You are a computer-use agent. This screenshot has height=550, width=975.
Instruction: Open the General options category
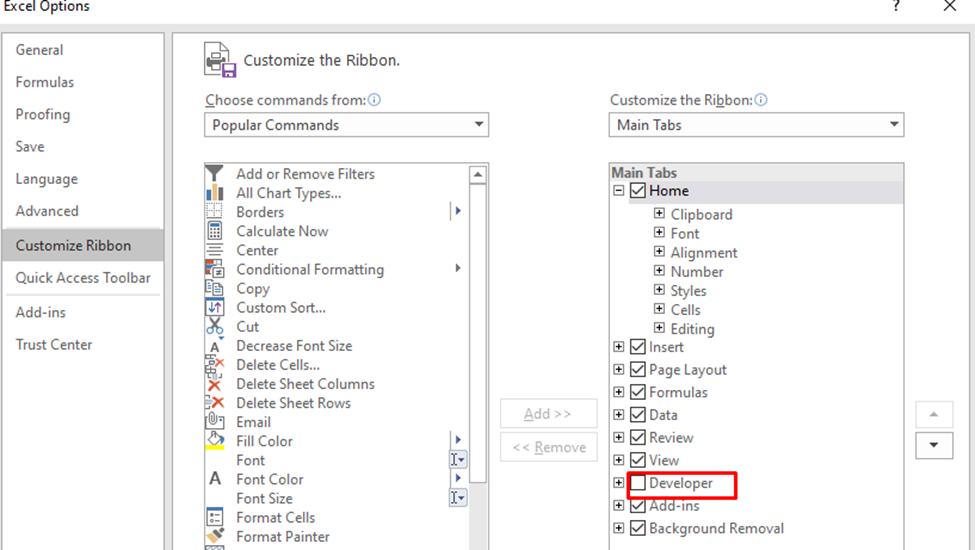coord(82,50)
